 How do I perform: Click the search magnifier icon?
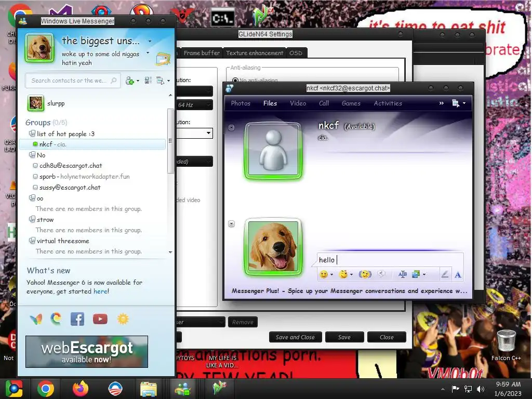(x=114, y=81)
